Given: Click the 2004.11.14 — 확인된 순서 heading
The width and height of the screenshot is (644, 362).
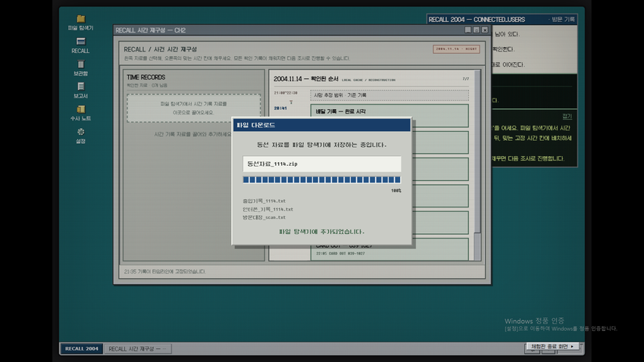Looking at the screenshot, I should tap(306, 79).
